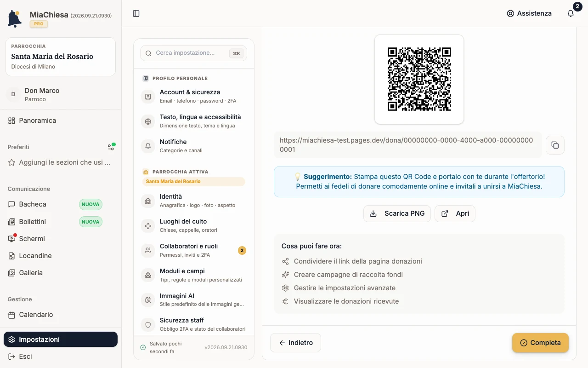The width and height of the screenshot is (588, 368).
Task: Open Calendario in the sidebar
Action: coord(61,315)
